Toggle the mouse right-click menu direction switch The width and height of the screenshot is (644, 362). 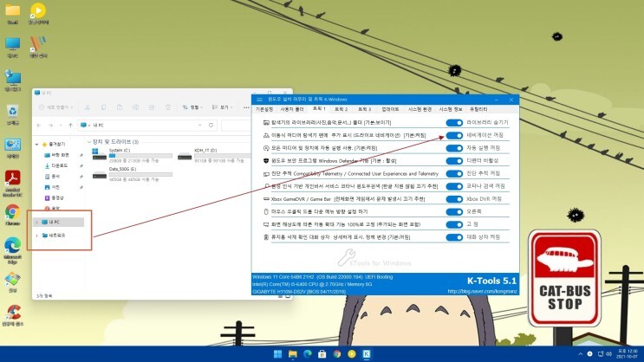point(454,212)
